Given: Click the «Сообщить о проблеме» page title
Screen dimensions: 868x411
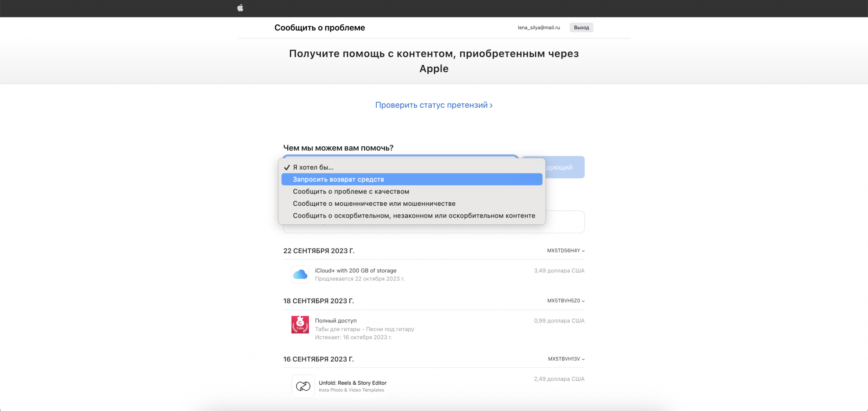Looking at the screenshot, I should 320,28.
